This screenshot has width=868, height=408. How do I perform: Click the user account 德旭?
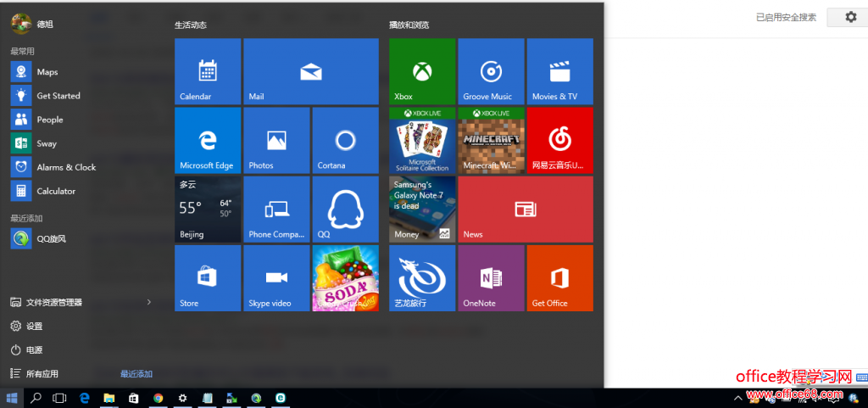(x=32, y=24)
